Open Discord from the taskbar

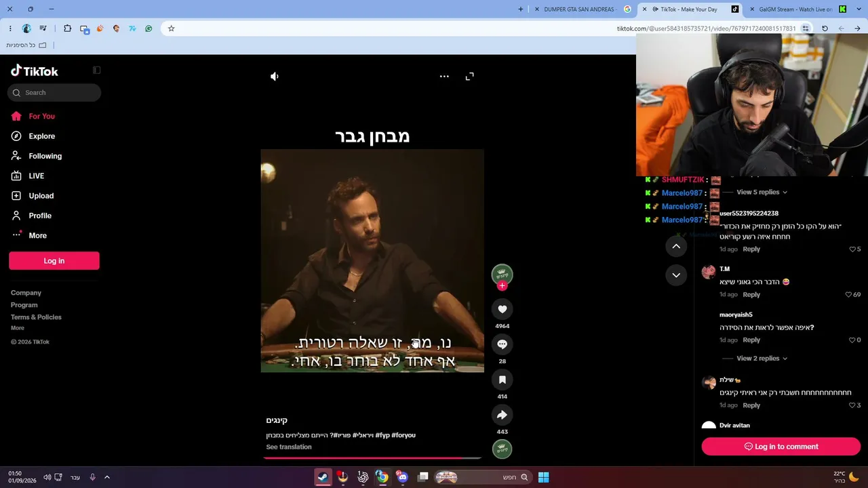(x=403, y=477)
